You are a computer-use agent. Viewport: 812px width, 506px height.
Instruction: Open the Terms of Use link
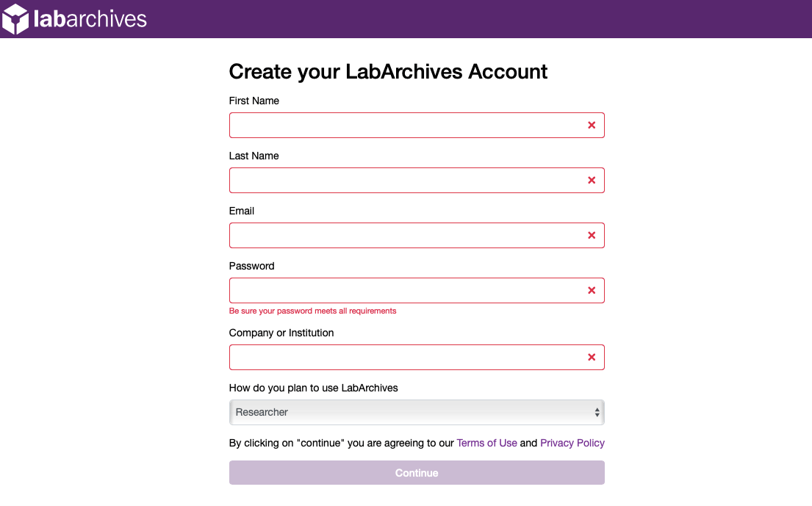(x=486, y=443)
